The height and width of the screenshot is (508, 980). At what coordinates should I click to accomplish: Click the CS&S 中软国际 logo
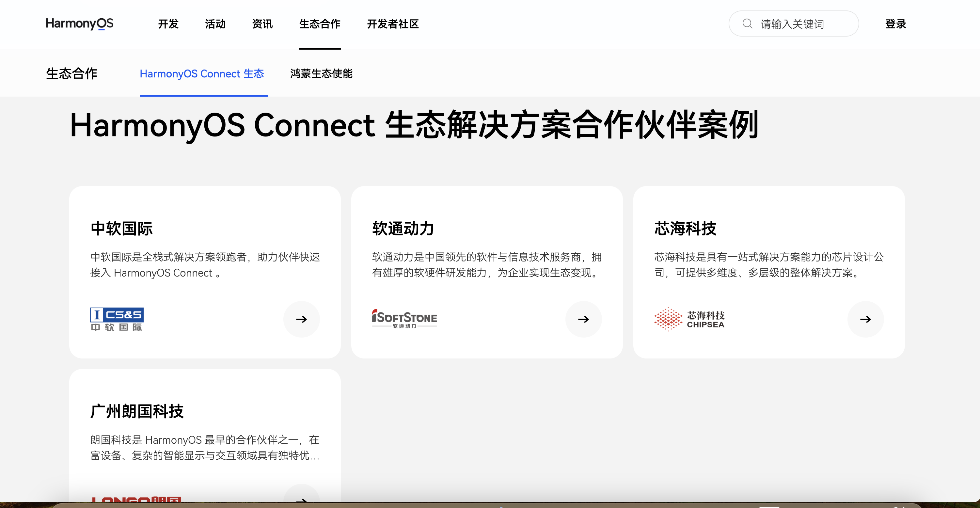coord(116,319)
